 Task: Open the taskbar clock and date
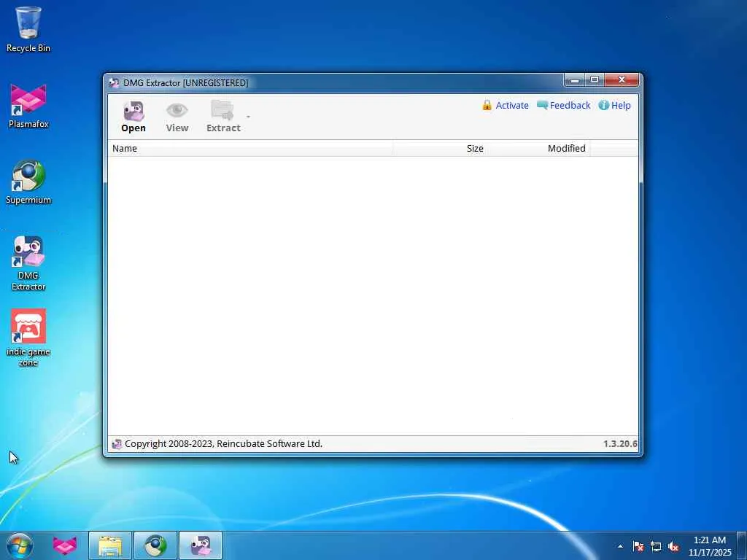point(709,546)
